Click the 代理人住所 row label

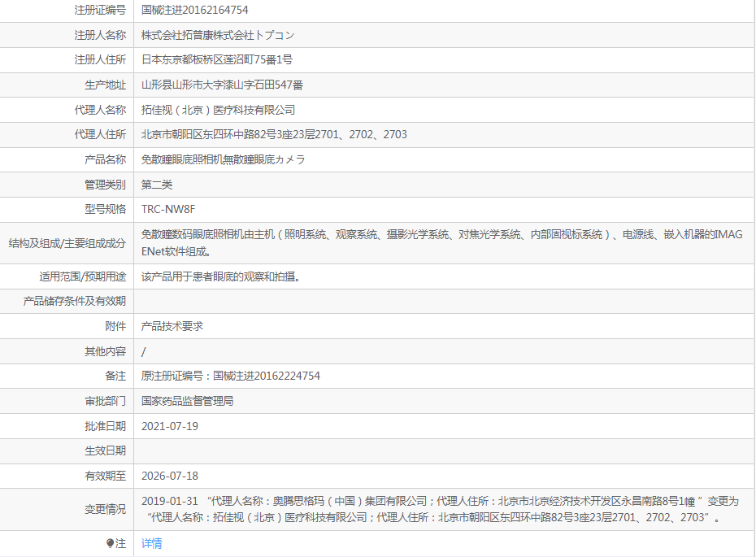(x=100, y=134)
